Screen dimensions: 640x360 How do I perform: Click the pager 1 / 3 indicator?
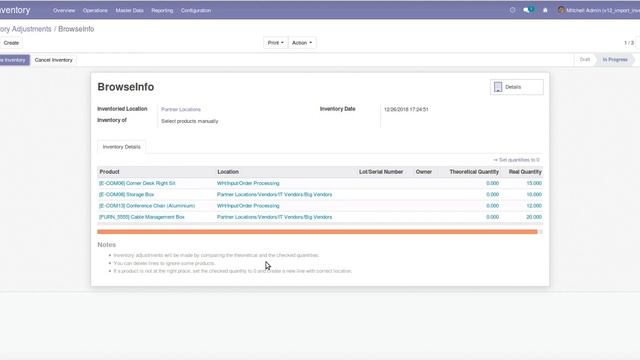coord(629,43)
